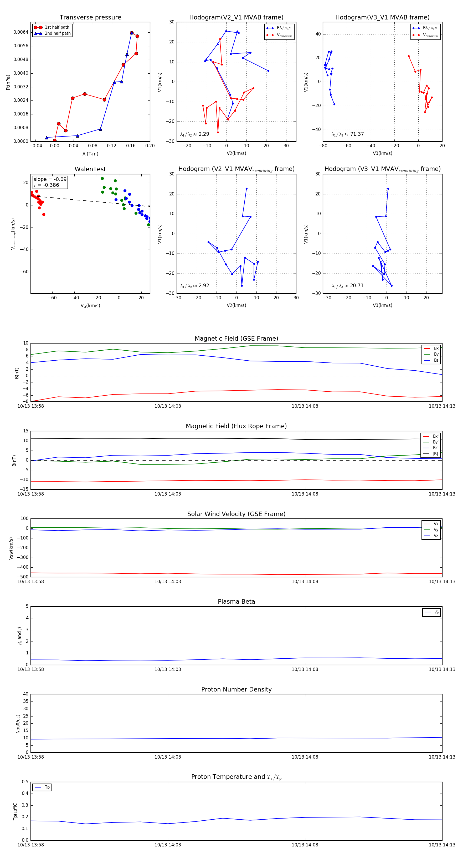Click '10/13 13:58' tick under Solar Wind Velocity plot
Image resolution: width=473 pixels, height=868 pixels.
pyautogui.click(x=31, y=582)
